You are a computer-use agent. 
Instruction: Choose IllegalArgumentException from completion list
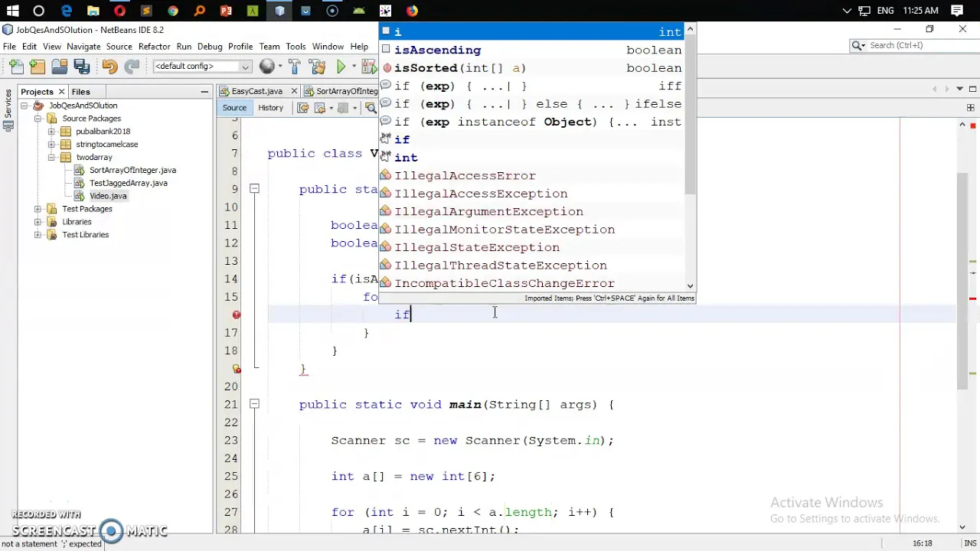point(531,211)
